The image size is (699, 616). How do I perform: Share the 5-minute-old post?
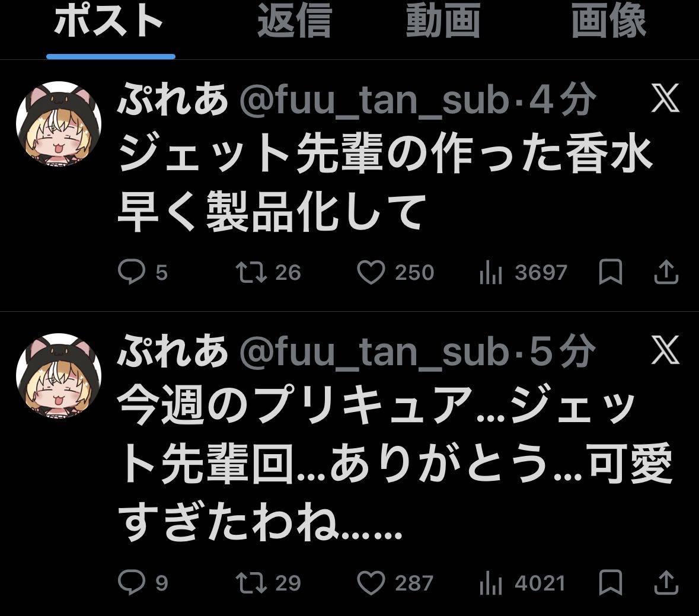[666, 582]
